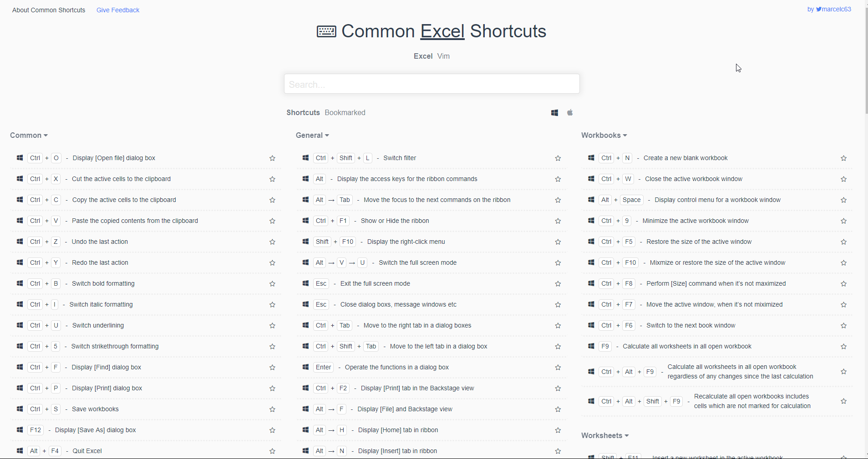Bookmark the Exit the full screen mode shortcut

pos(558,284)
